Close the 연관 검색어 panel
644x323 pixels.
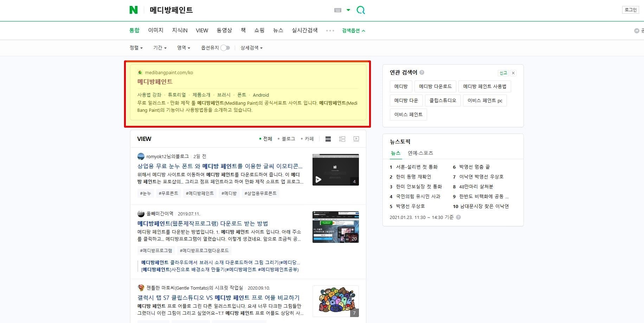[x=513, y=73]
